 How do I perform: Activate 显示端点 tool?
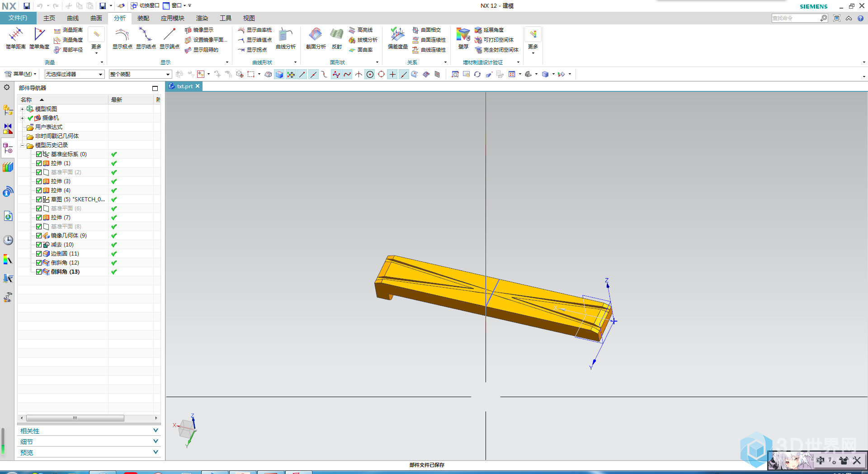169,38
